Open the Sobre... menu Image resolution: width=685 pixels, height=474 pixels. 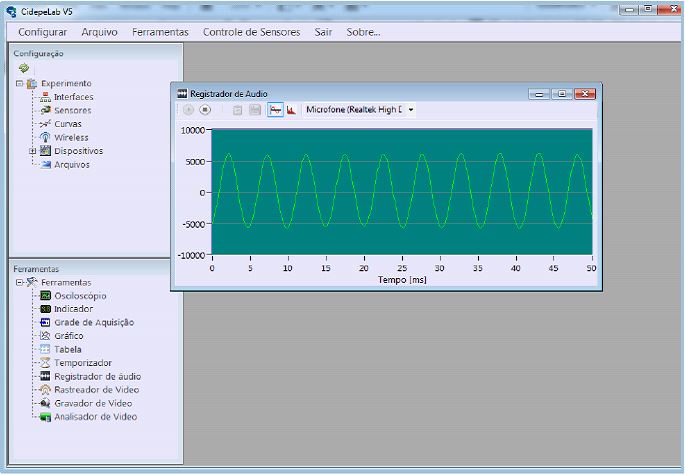pos(363,32)
